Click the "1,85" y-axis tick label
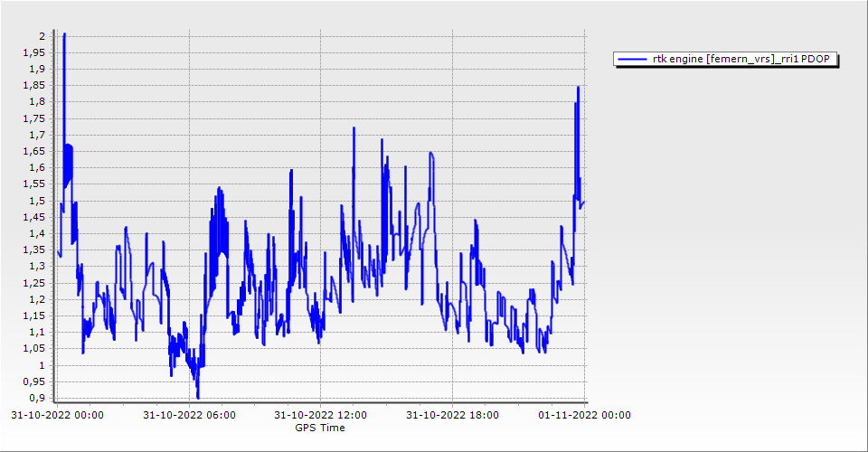 [x=35, y=85]
